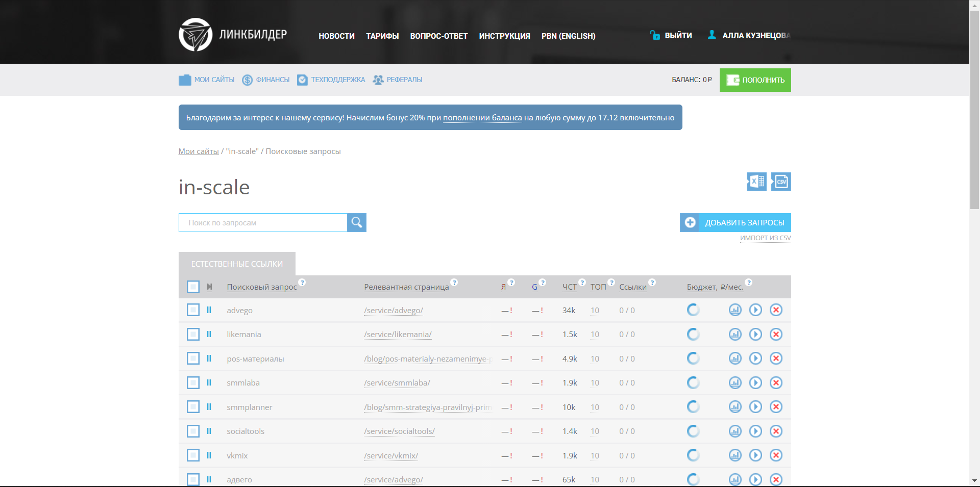Click the green ПОПОЛНИТЬ button
Screen dimensions: 980x487
coord(755,80)
